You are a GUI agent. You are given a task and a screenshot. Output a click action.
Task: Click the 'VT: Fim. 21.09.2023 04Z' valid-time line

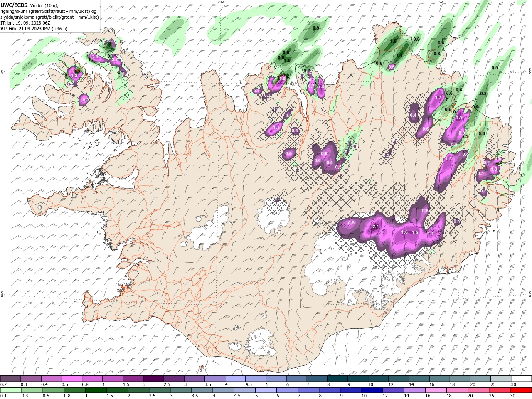pyautogui.click(x=26, y=29)
